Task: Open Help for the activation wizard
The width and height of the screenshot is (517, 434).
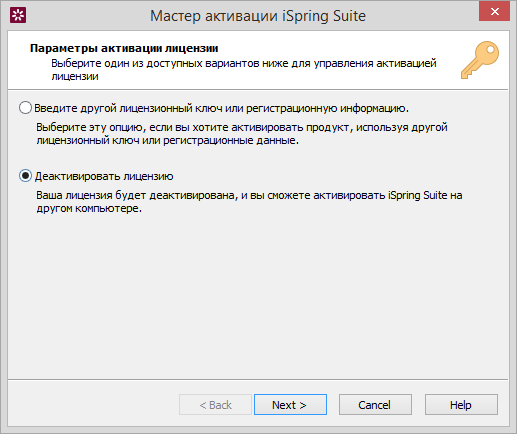Action: pyautogui.click(x=461, y=405)
